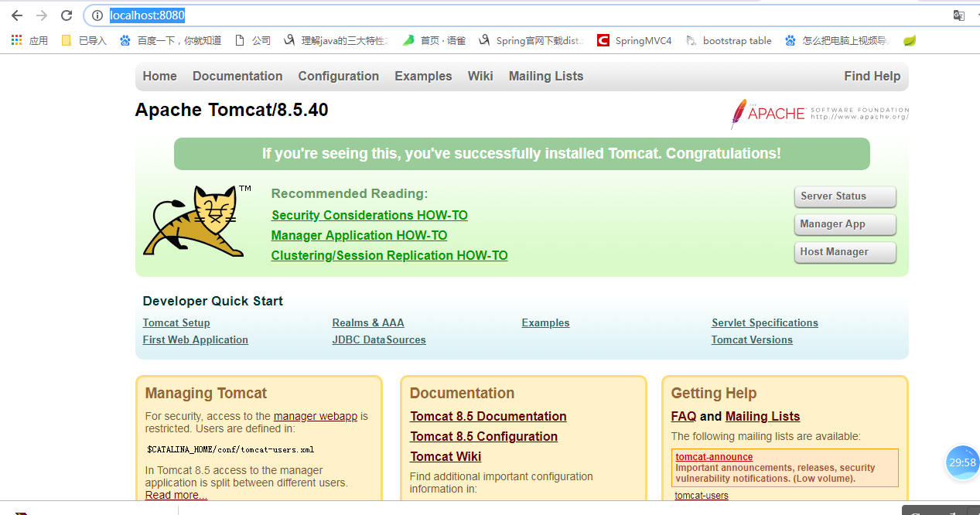Open the First Web Application link
Viewport: 980px width, 515px height.
tap(196, 339)
